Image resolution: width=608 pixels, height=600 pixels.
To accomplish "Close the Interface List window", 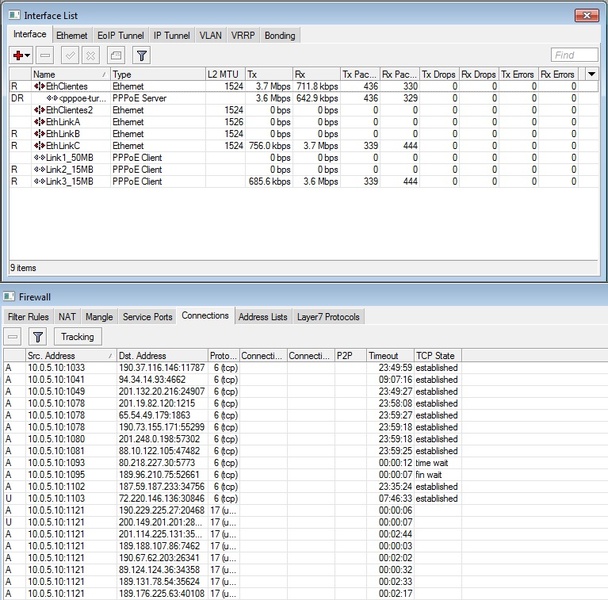I will coord(587,16).
